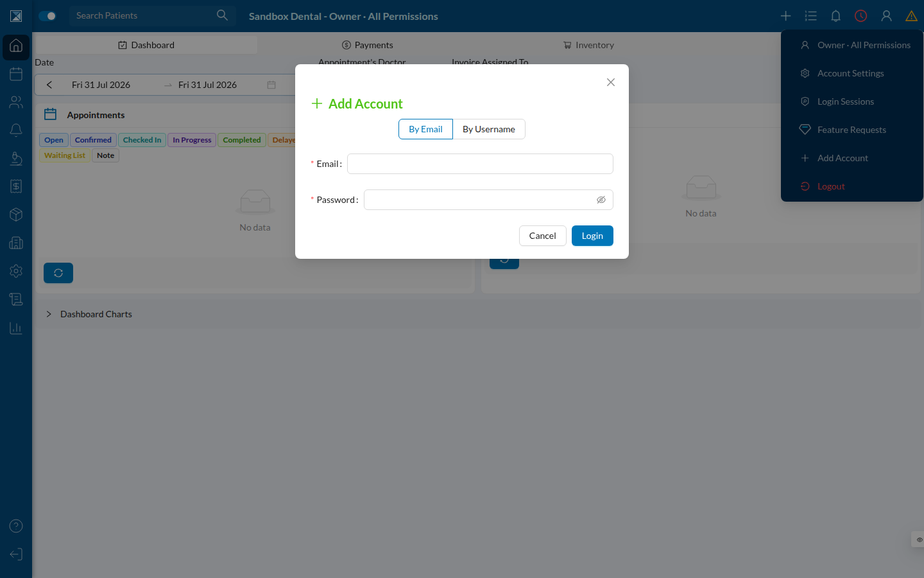Click the red clock icon in the top bar
924x578 pixels.
tap(860, 16)
